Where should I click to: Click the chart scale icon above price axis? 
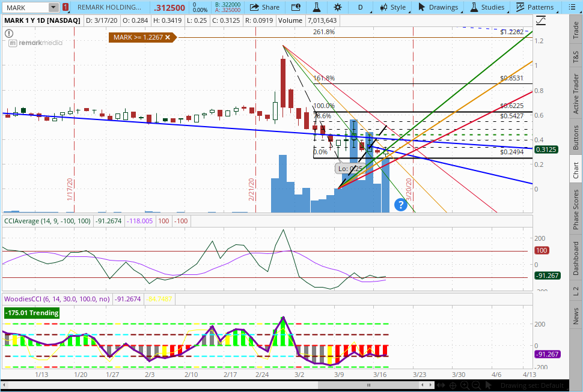click(541, 20)
